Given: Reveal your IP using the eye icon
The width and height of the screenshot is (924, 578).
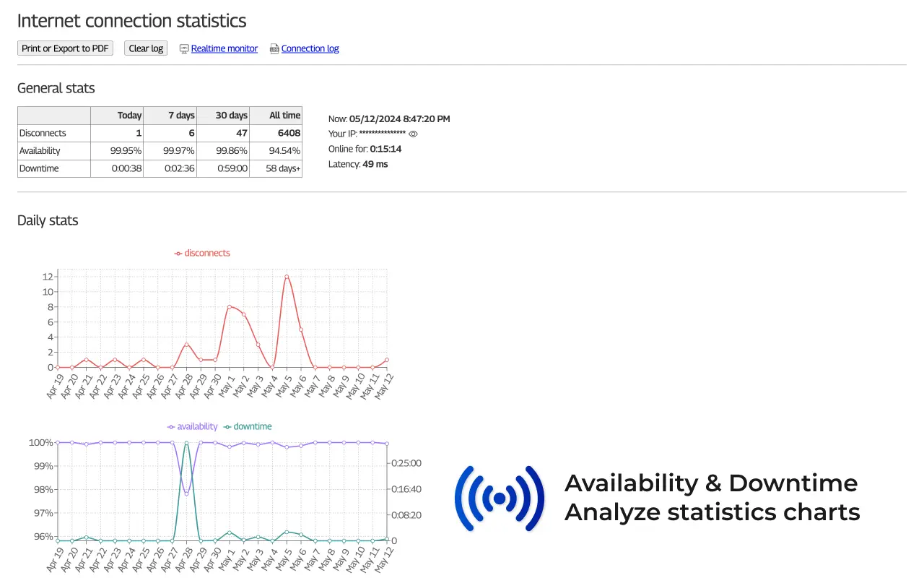Looking at the screenshot, I should pos(413,134).
